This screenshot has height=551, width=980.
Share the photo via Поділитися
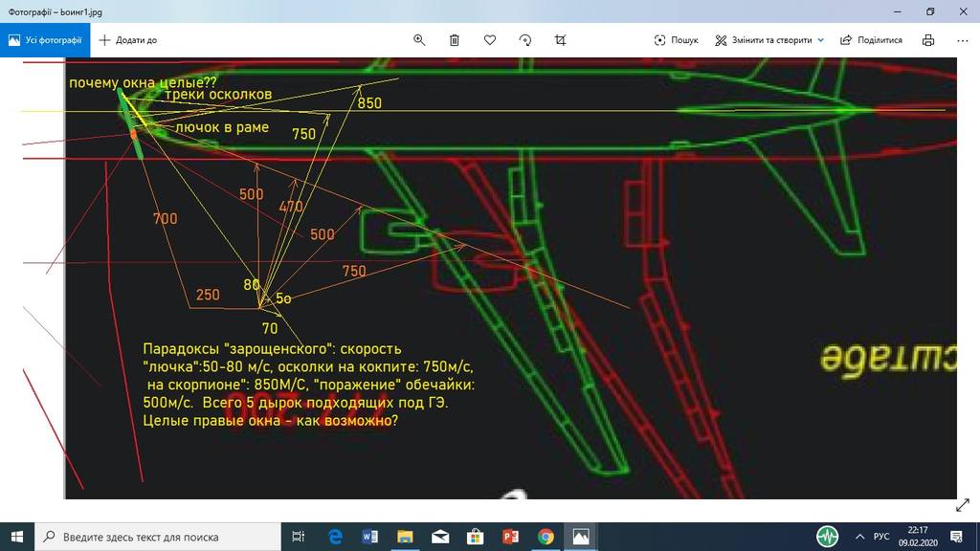[871, 40]
